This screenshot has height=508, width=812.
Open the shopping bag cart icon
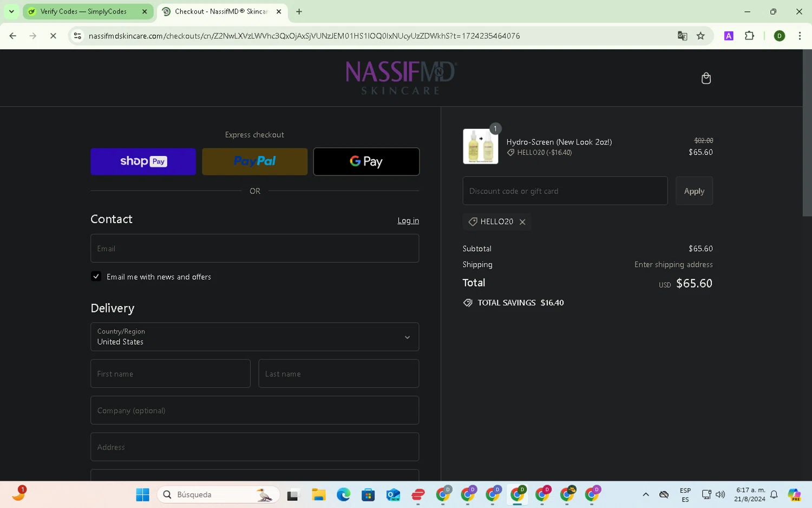pos(706,78)
